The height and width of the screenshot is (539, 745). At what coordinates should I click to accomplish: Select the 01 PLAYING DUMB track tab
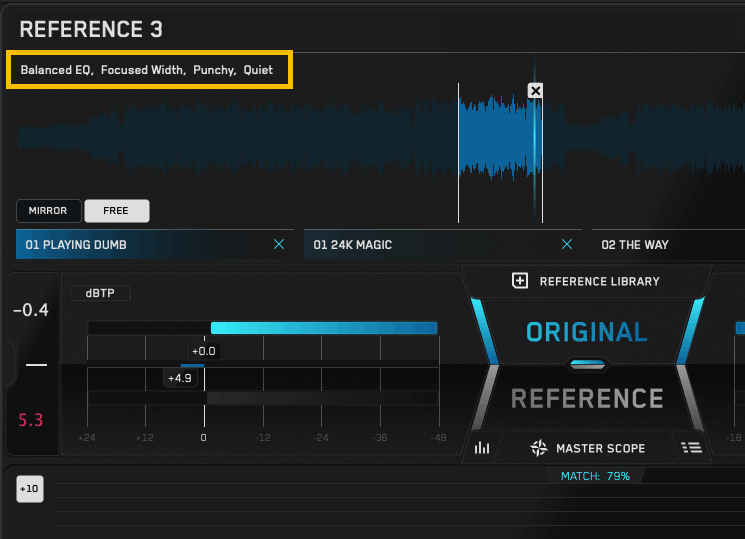coord(154,244)
